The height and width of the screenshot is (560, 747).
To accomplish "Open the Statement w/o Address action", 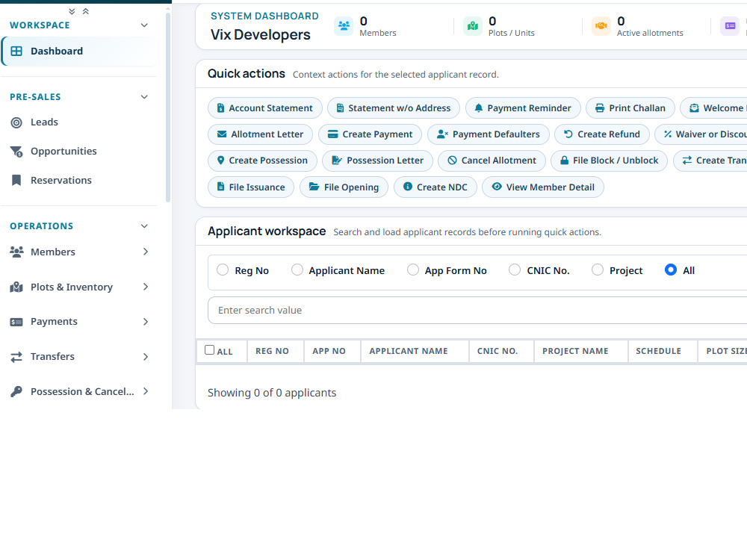I will pos(394,108).
